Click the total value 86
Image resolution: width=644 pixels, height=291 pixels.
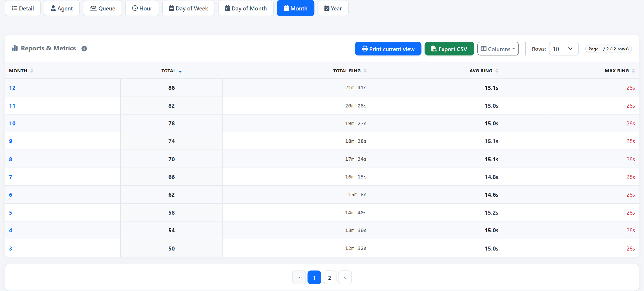coord(171,88)
